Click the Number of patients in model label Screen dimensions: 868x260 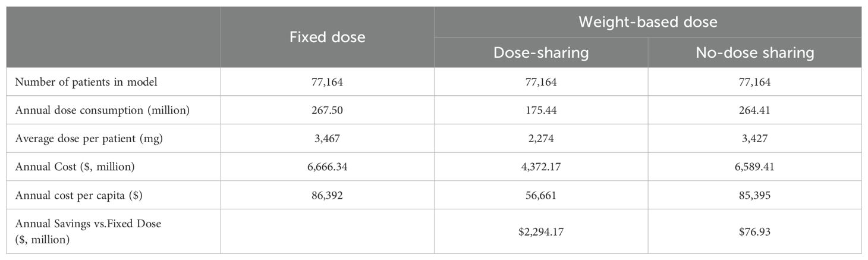(87, 82)
